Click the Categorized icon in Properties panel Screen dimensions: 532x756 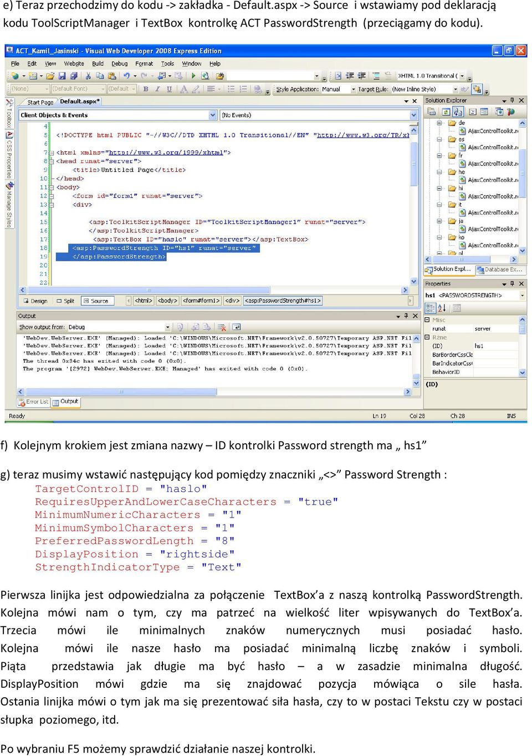[x=430, y=308]
